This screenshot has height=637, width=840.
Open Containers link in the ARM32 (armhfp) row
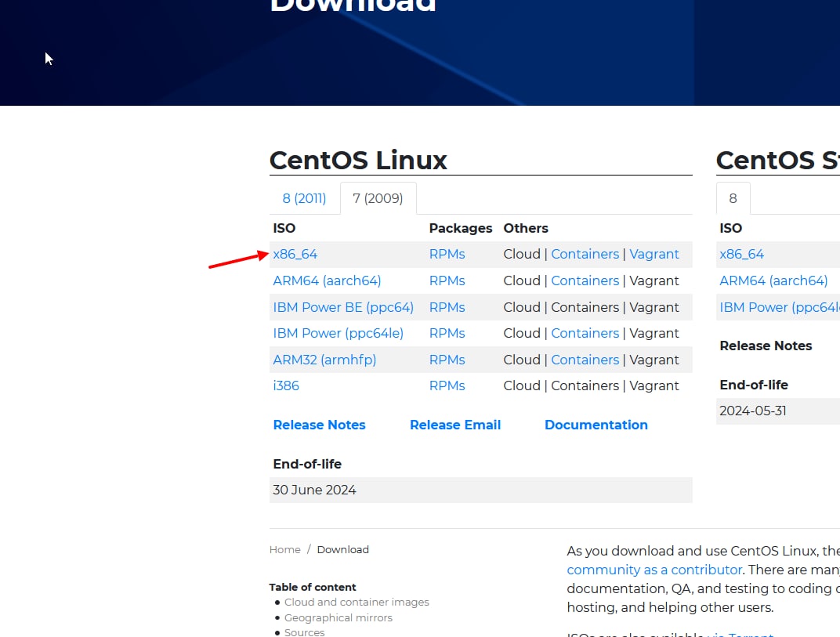pyautogui.click(x=585, y=360)
